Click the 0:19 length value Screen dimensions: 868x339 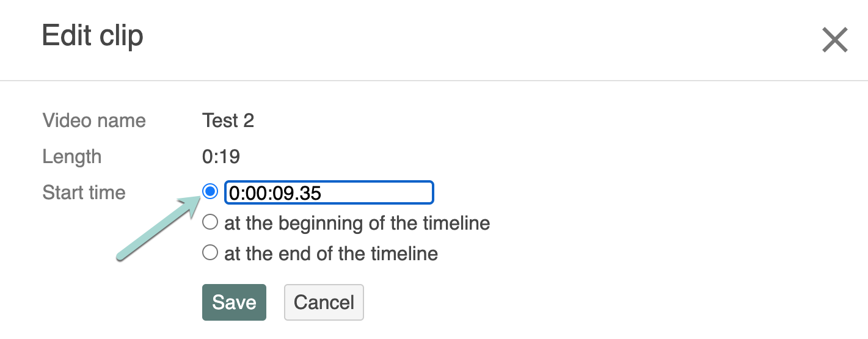(221, 157)
